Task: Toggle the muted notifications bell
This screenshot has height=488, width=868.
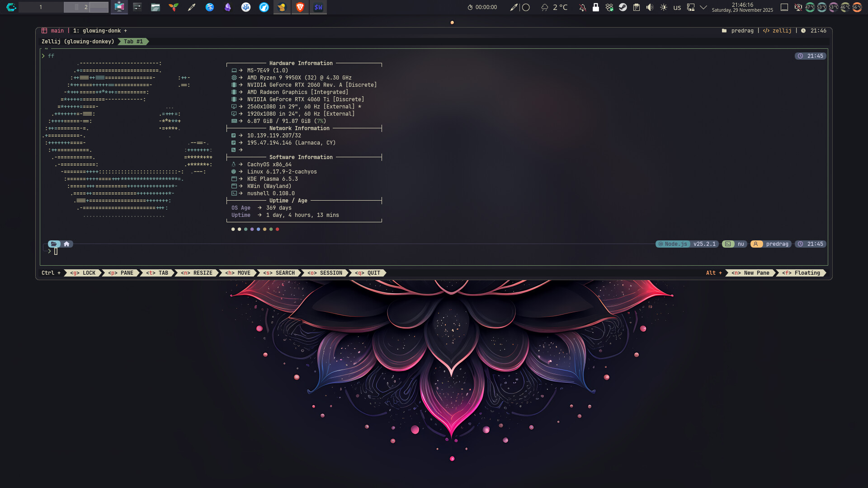Action: click(582, 7)
